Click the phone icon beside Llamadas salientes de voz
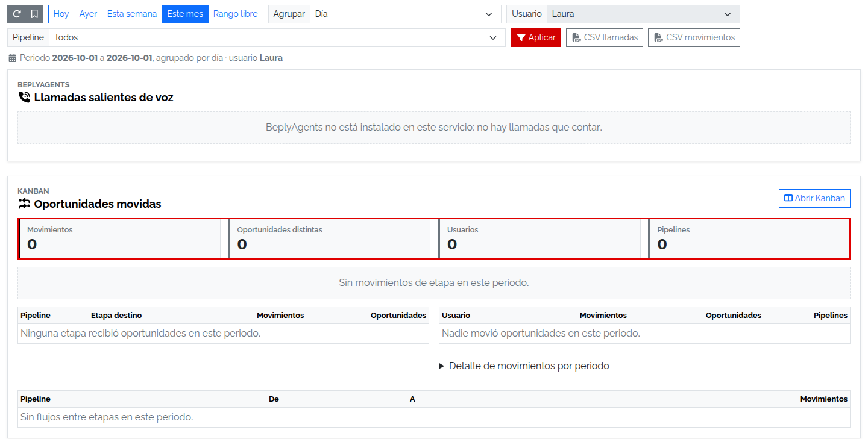 (24, 97)
